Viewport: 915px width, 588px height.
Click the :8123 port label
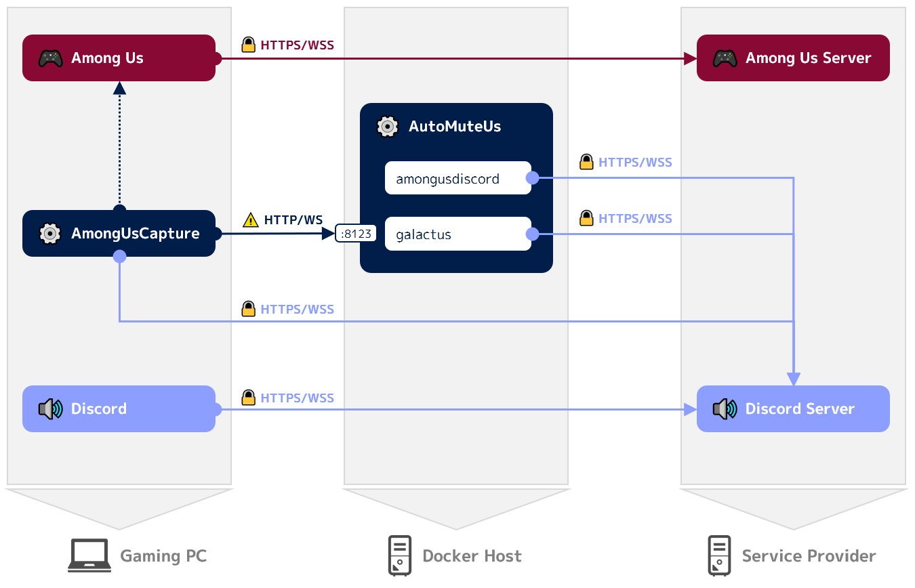(356, 234)
